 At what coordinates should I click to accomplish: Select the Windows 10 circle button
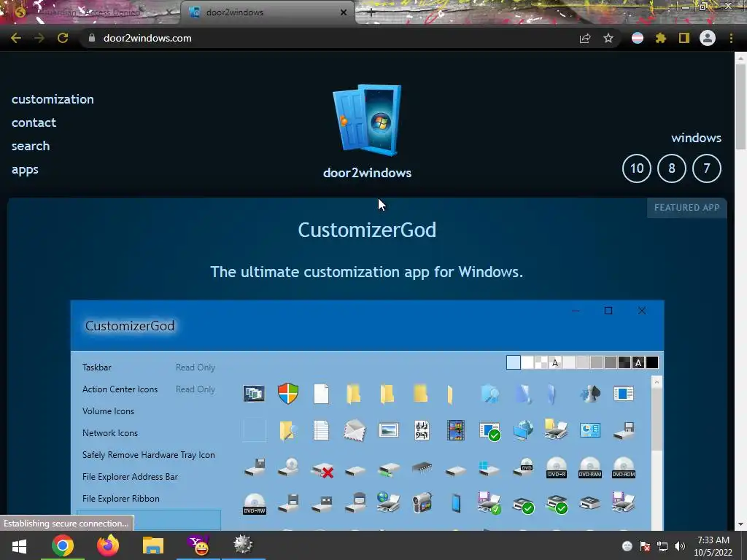[x=636, y=168]
